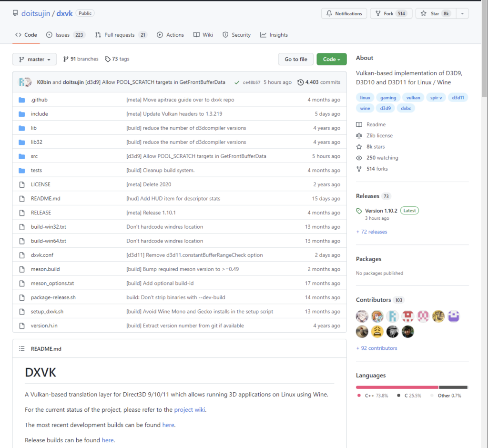Open the meson_options.txt file
This screenshot has height=448, width=488.
pyautogui.click(x=52, y=283)
